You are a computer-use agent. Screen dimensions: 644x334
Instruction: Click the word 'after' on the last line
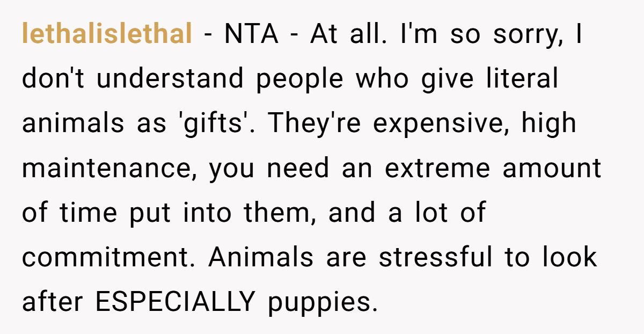(53, 302)
